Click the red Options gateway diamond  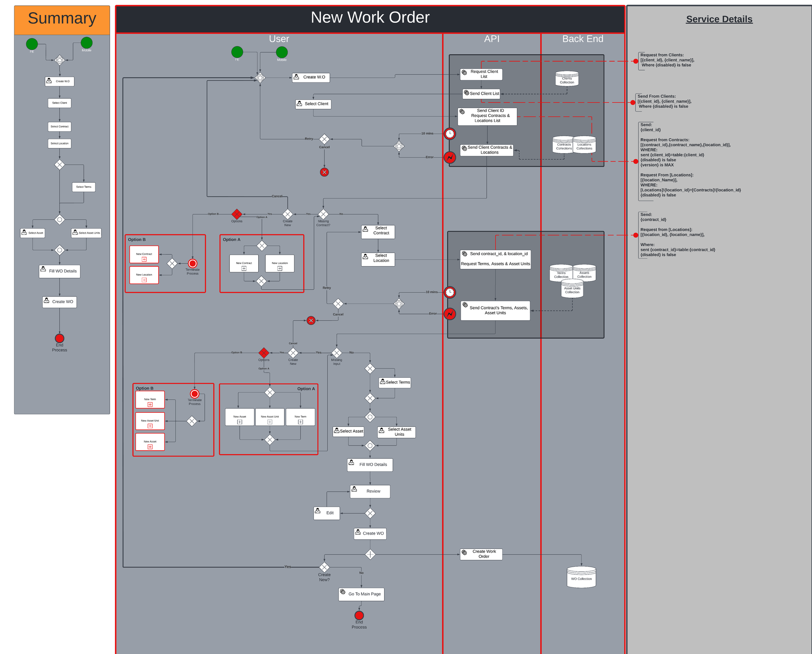[x=237, y=214]
